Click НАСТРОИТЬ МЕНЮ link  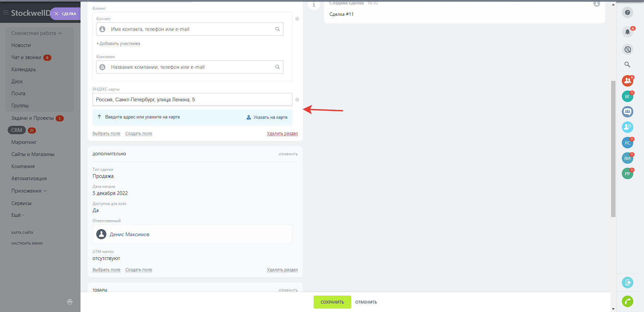coord(27,244)
